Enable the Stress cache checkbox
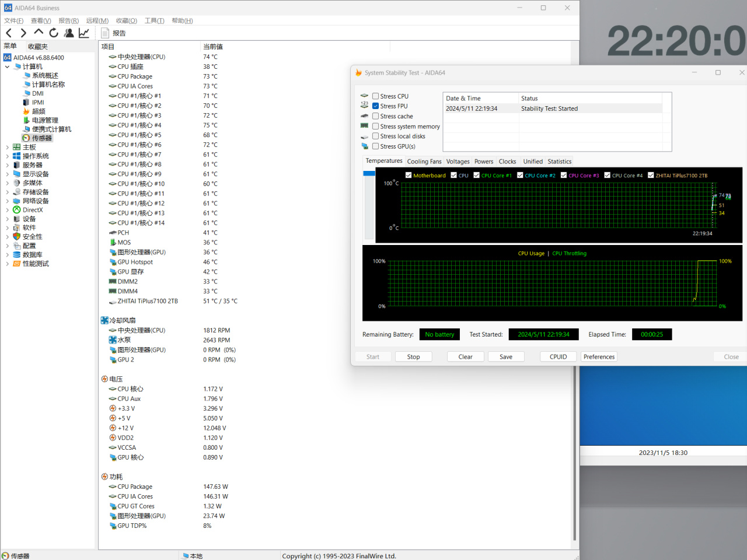This screenshot has width=747, height=560. [x=376, y=116]
